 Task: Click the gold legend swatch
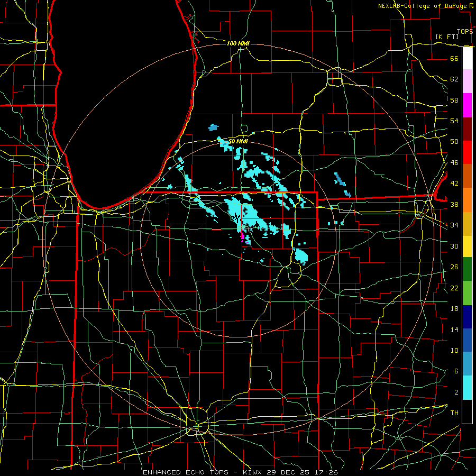tap(467, 224)
